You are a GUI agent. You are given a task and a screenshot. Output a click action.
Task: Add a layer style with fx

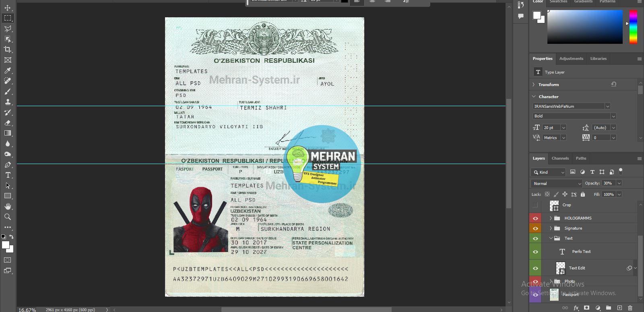point(576,308)
